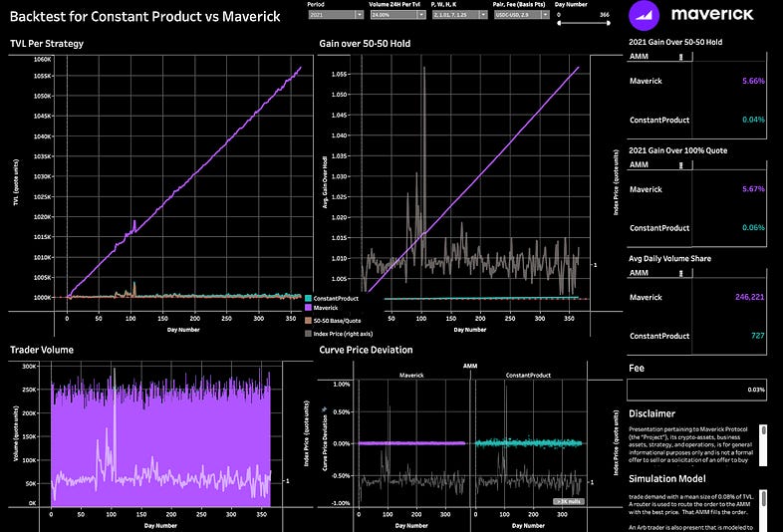Click the Maverick column header in Curve Price Deviation
This screenshot has width=783, height=532.
coord(411,376)
